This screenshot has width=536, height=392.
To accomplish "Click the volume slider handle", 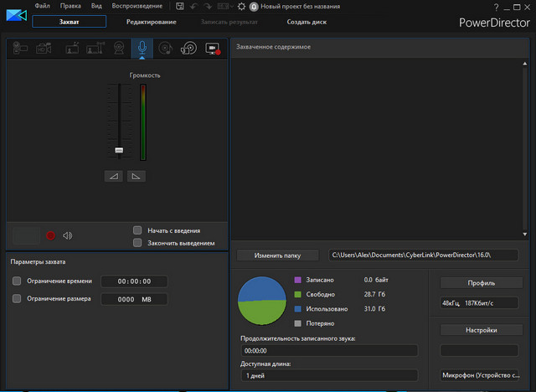I will tap(118, 150).
